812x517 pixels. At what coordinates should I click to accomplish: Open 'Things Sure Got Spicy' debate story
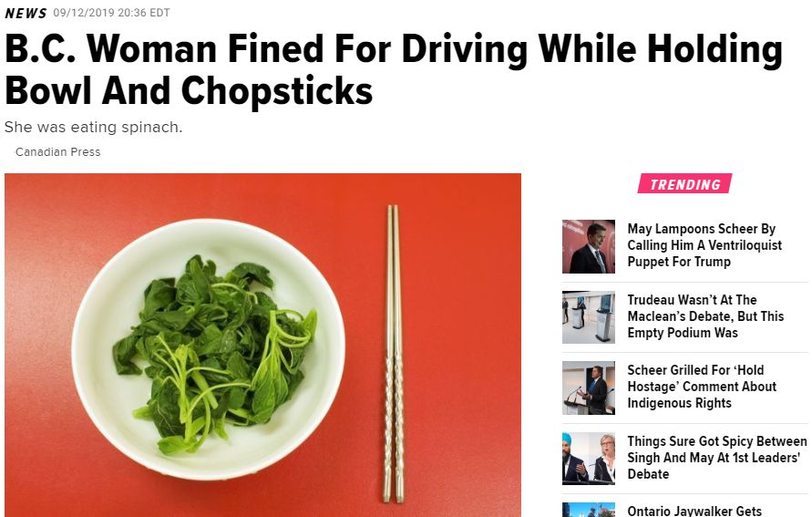point(716,458)
